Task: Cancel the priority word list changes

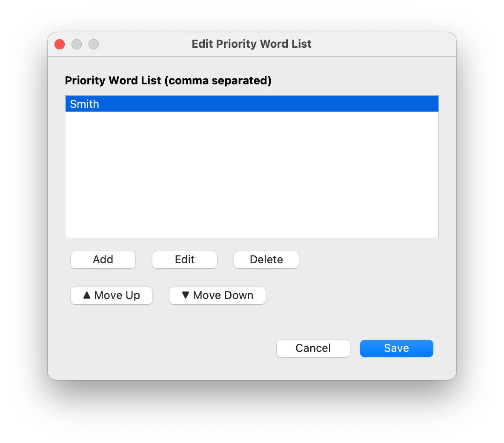Action: (x=313, y=348)
